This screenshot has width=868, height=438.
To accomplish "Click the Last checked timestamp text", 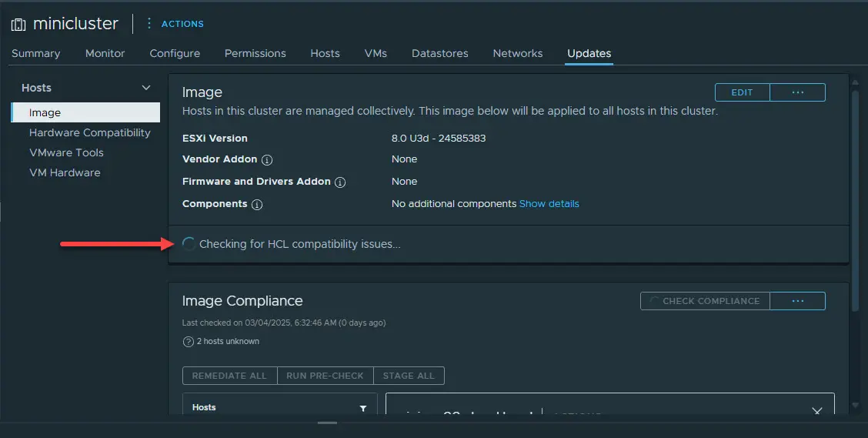I will (x=284, y=323).
